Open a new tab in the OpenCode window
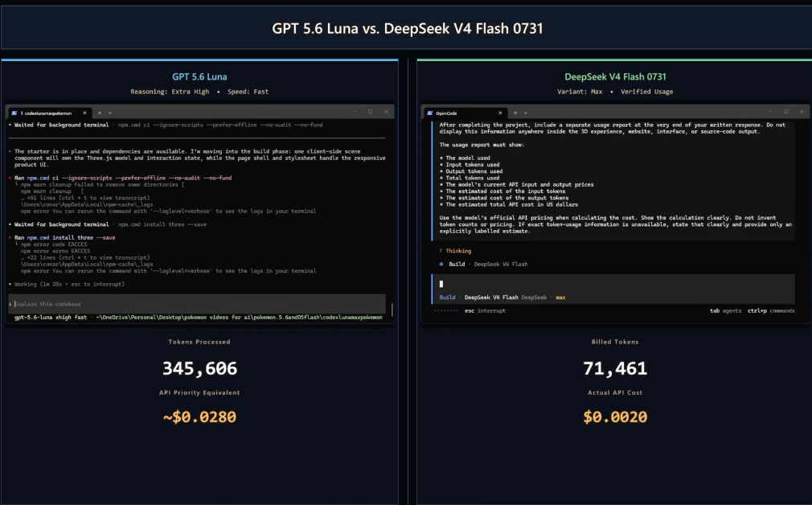This screenshot has height=505, width=812. [515, 113]
